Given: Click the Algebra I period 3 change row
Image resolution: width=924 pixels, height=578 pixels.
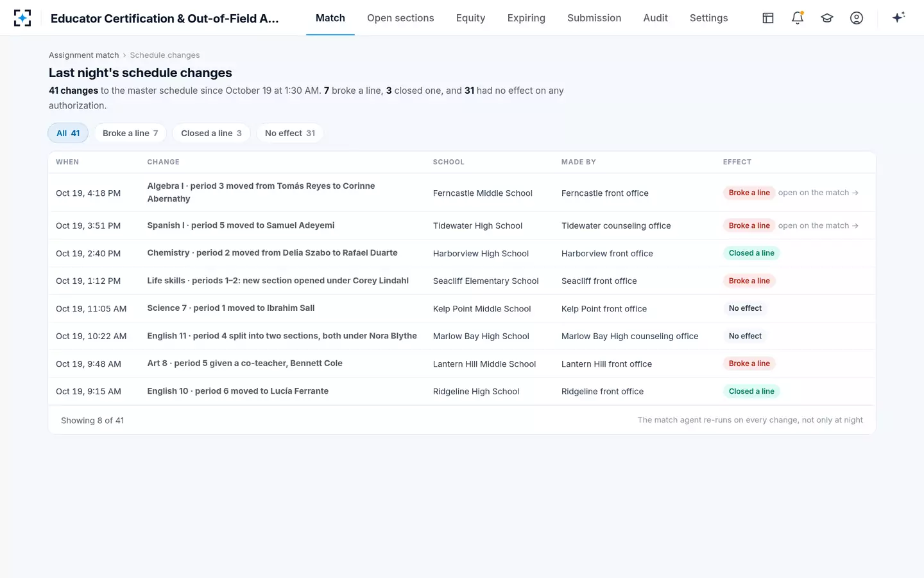Looking at the screenshot, I should (x=462, y=193).
